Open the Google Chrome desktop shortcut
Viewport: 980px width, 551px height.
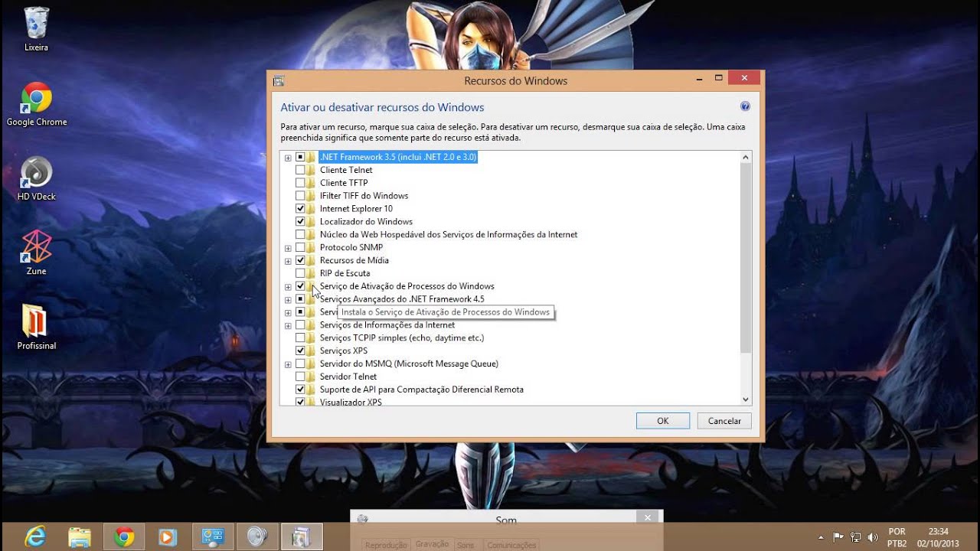tap(36, 104)
